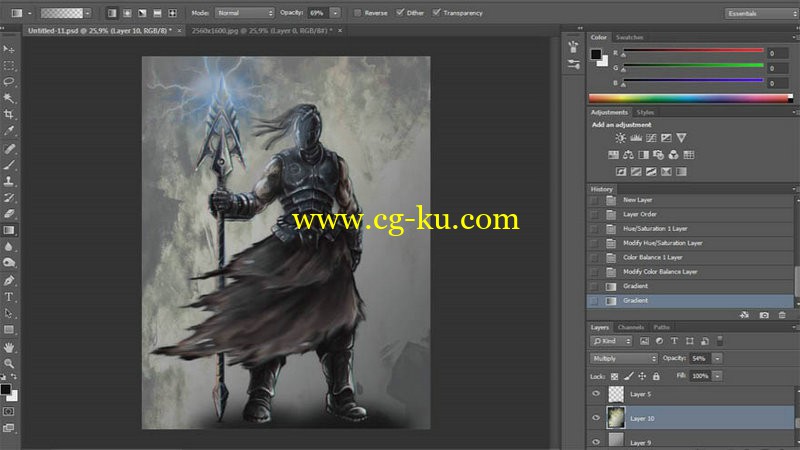Switch to the Styles tab
The image size is (800, 450).
click(645, 112)
